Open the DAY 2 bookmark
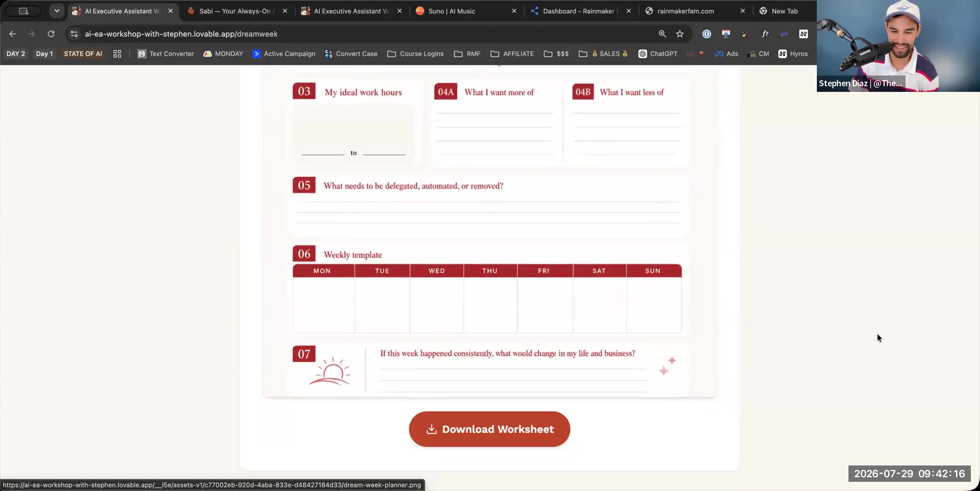Image resolution: width=980 pixels, height=491 pixels. point(16,54)
